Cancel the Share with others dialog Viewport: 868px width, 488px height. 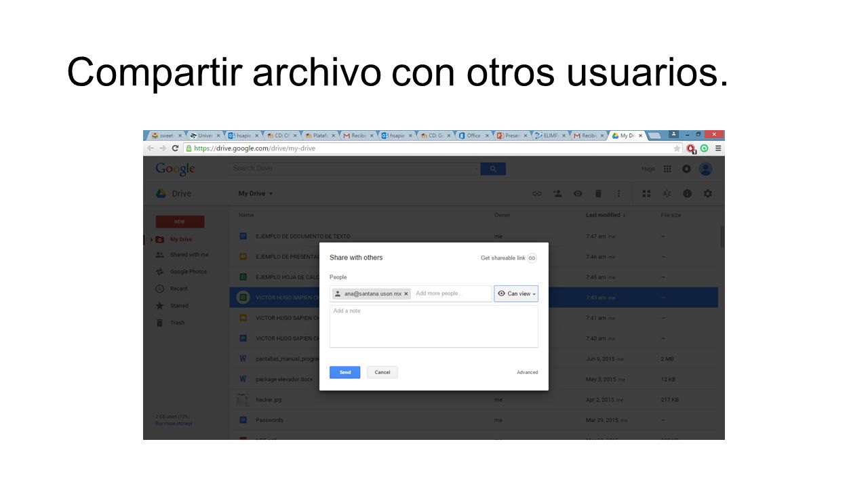(x=382, y=372)
